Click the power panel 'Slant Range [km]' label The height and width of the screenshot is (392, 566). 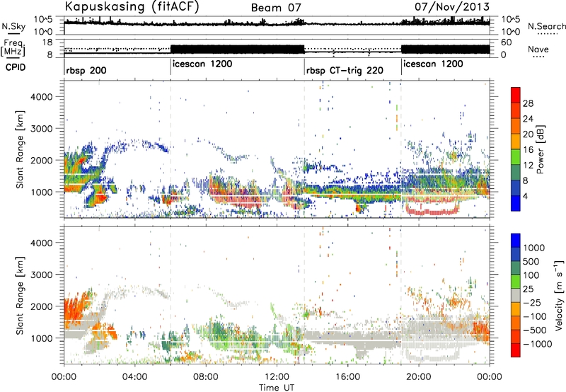(x=20, y=149)
